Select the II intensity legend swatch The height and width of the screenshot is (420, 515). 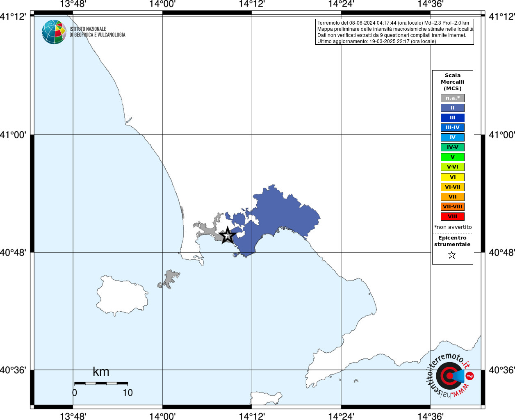tap(453, 108)
